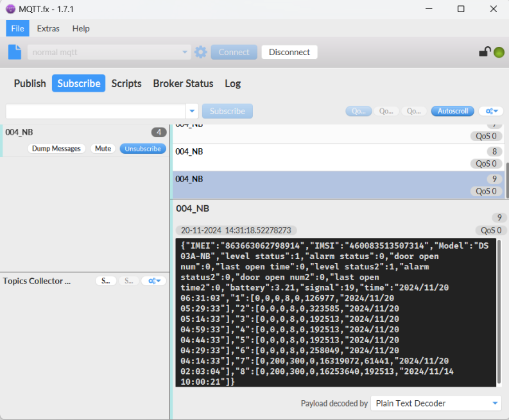
Task: Click the message list vertical scrollbar
Action: pos(507,180)
